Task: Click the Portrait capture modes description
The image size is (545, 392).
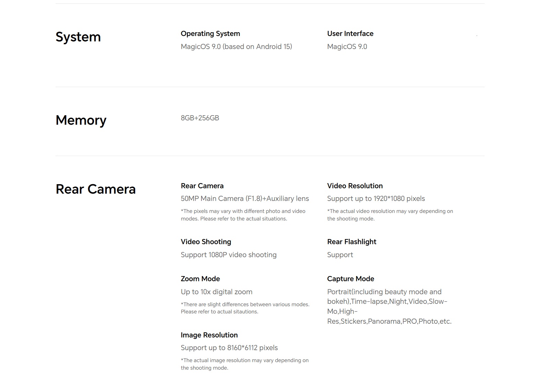Action: [390, 307]
